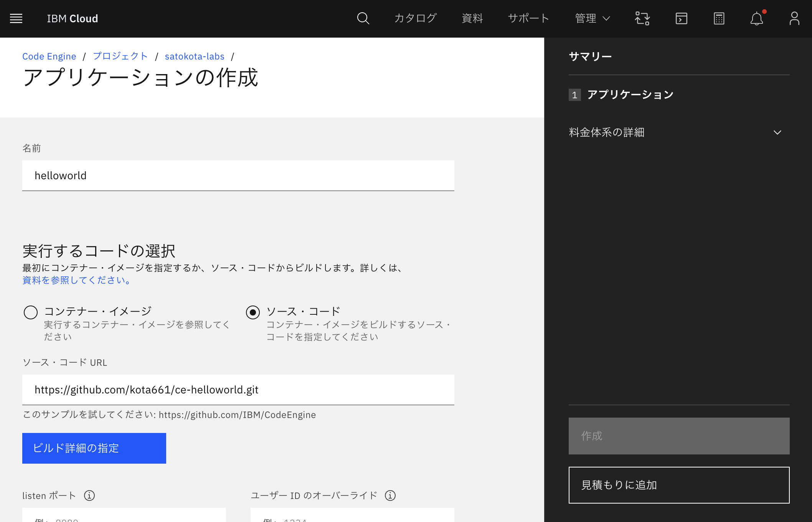Follow the 資料を参照してください link
Image resolution: width=812 pixels, height=522 pixels.
point(77,280)
